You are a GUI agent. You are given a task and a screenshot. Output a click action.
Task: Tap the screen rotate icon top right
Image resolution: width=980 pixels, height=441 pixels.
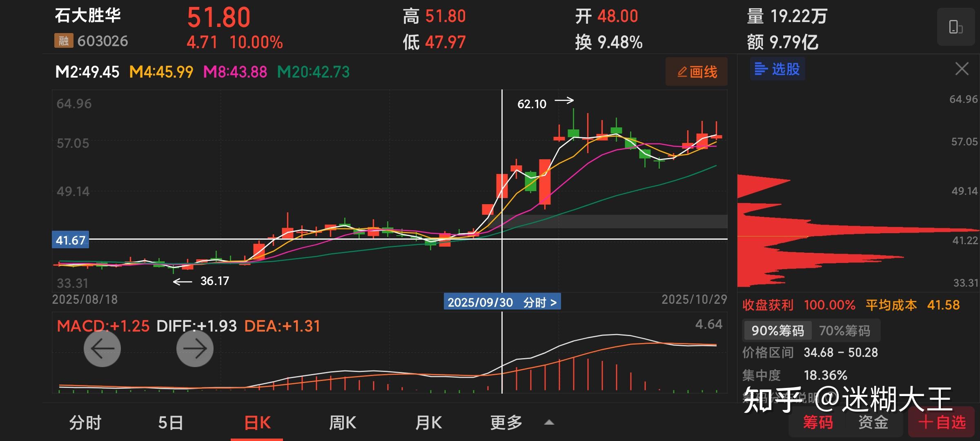coord(955,27)
